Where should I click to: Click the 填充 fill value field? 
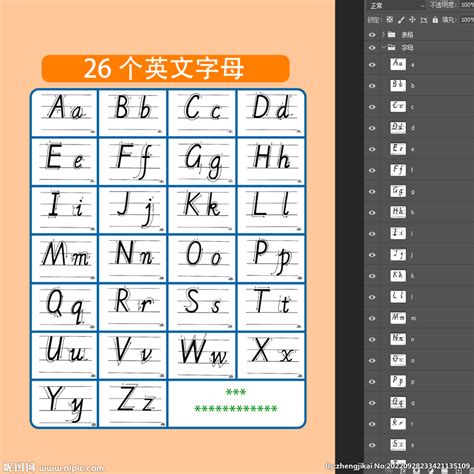467,20
